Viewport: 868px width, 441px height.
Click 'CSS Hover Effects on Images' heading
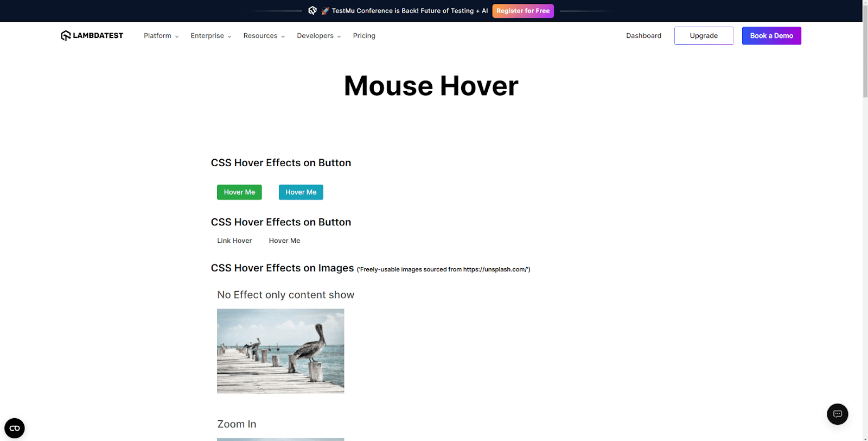(x=282, y=268)
